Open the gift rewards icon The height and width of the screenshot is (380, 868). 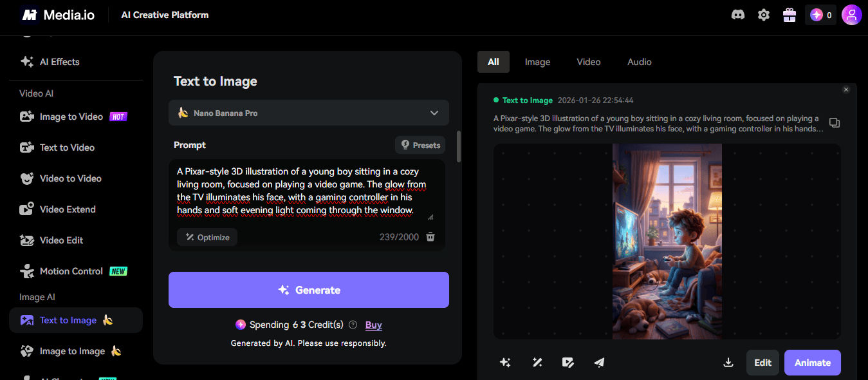pyautogui.click(x=789, y=14)
